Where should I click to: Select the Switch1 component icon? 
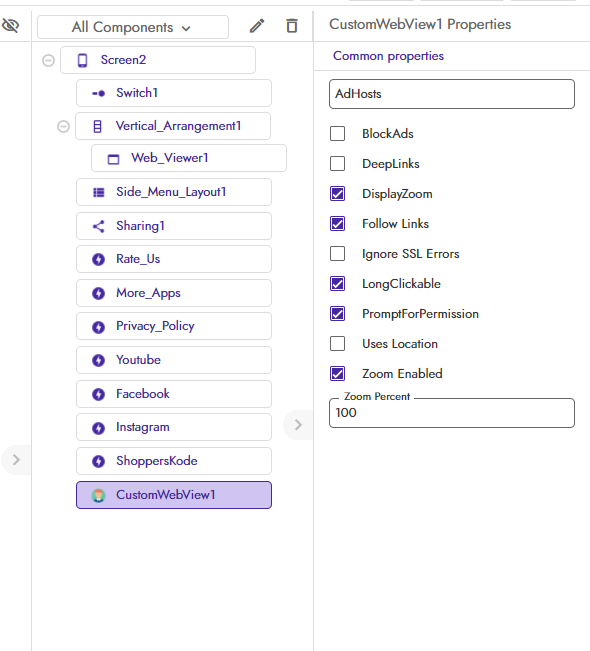pyautogui.click(x=98, y=93)
